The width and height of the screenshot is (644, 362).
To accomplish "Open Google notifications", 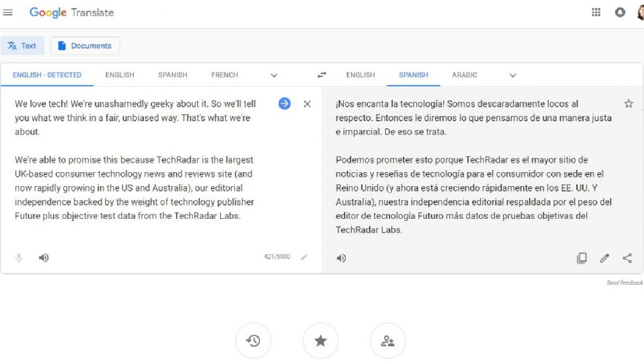I will pos(620,12).
